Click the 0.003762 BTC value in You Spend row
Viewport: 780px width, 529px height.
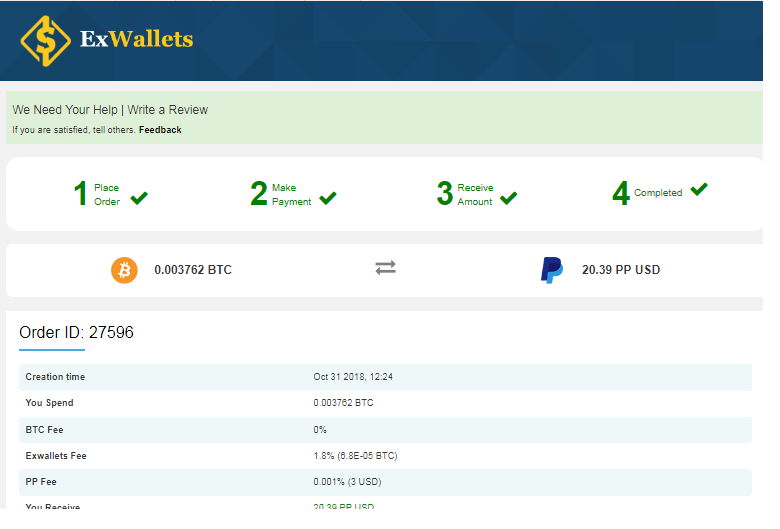tap(343, 403)
